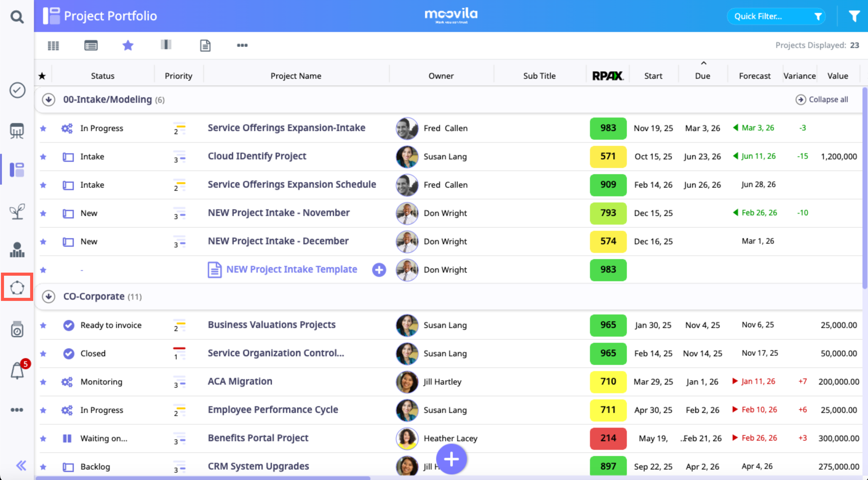The width and height of the screenshot is (868, 480).
Task: Click the red-highlighted circular nodes sidebar icon
Action: click(17, 287)
